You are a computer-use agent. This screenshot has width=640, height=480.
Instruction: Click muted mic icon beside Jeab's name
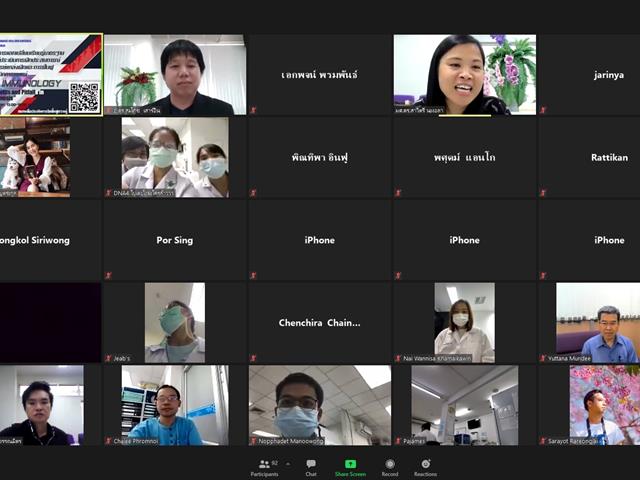[109, 358]
